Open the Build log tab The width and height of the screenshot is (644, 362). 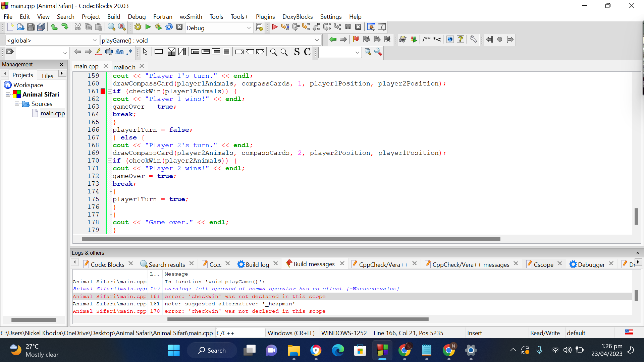click(x=257, y=264)
